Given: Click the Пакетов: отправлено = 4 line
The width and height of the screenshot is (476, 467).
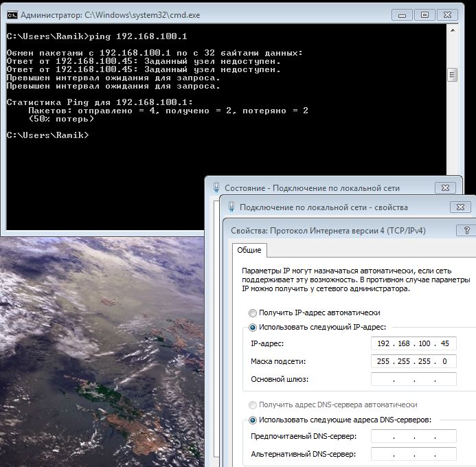Looking at the screenshot, I should coord(168,111).
